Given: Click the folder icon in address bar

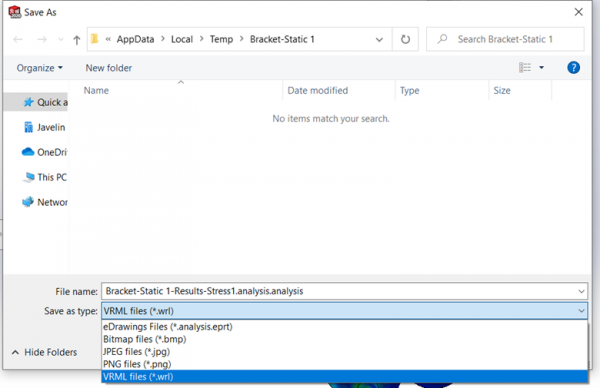Looking at the screenshot, I should point(95,39).
